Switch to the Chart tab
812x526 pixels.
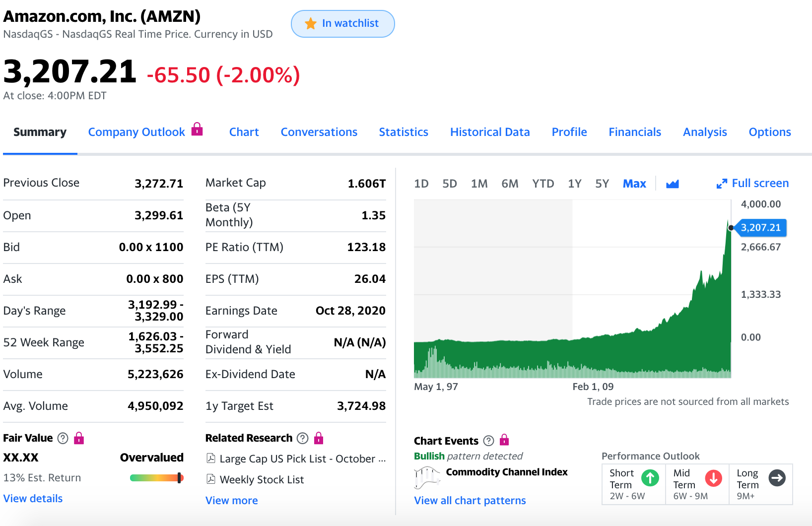[244, 132]
